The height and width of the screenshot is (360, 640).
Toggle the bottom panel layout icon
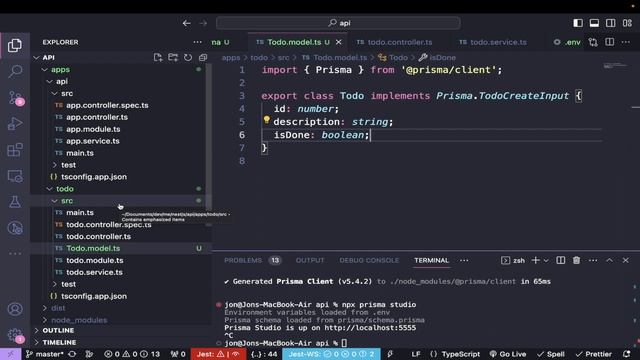[594, 23]
